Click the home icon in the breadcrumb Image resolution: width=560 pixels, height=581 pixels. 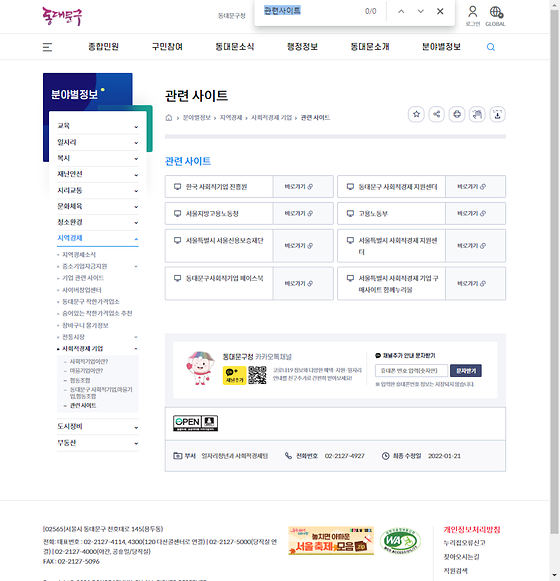[x=169, y=118]
